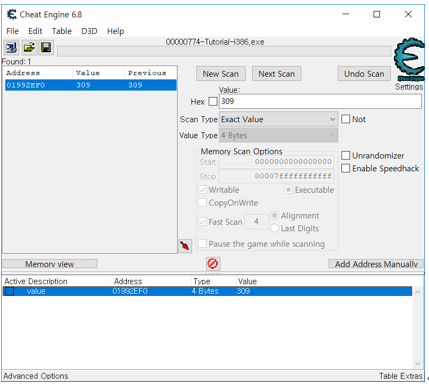Toggle the Executable checkbox
The height and width of the screenshot is (386, 429).
[288, 190]
